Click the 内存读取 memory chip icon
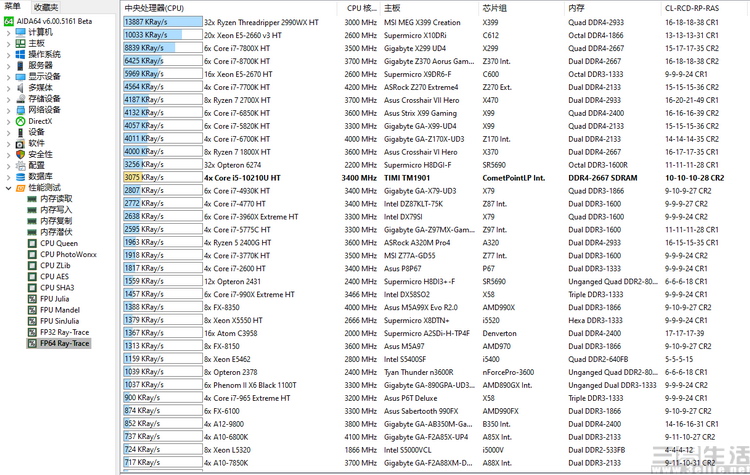 [x=32, y=199]
